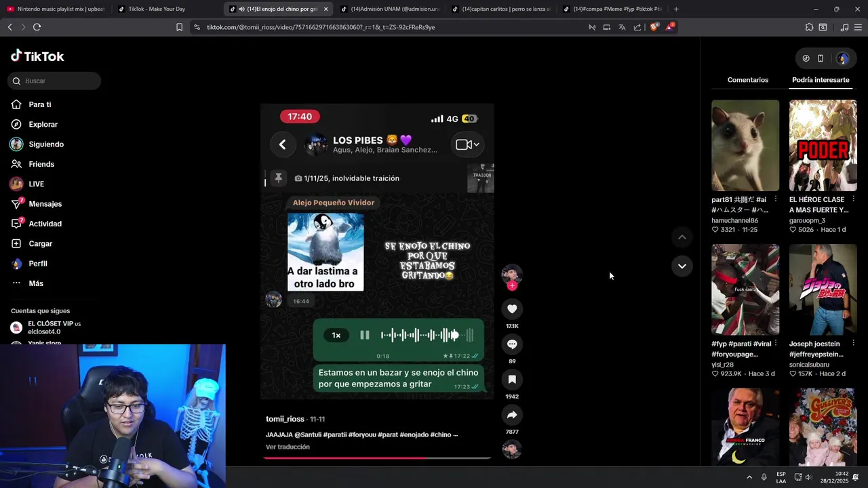Open the LIVE section
This screenshot has height=488, width=868.
[x=27, y=184]
